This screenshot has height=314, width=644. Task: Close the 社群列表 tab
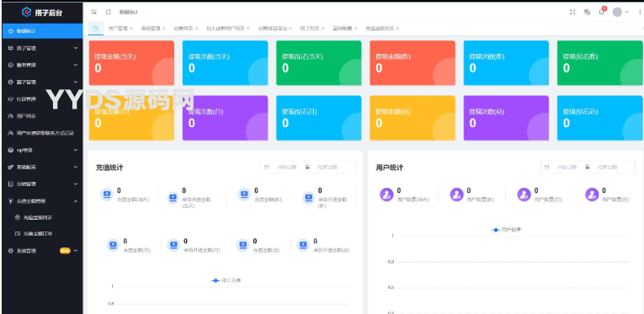click(196, 29)
